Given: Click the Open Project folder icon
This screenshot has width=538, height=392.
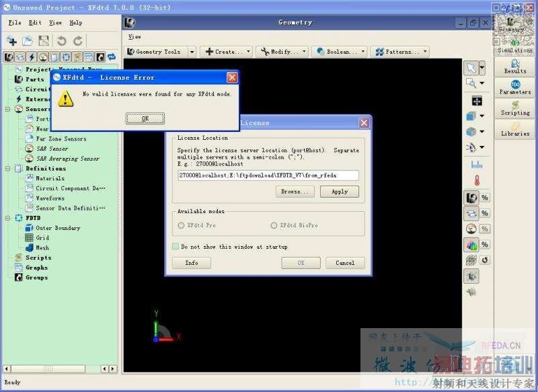Looking at the screenshot, I should 28,41.
